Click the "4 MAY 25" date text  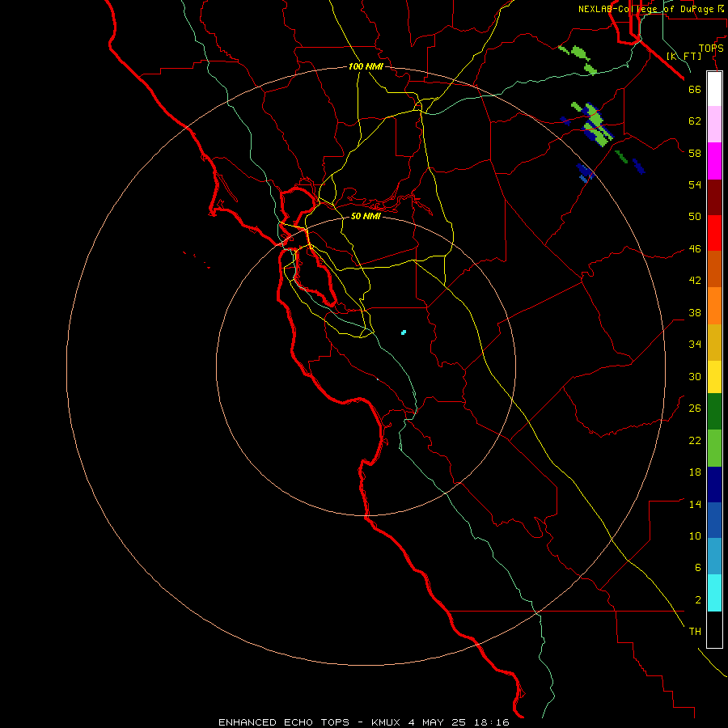(x=438, y=722)
